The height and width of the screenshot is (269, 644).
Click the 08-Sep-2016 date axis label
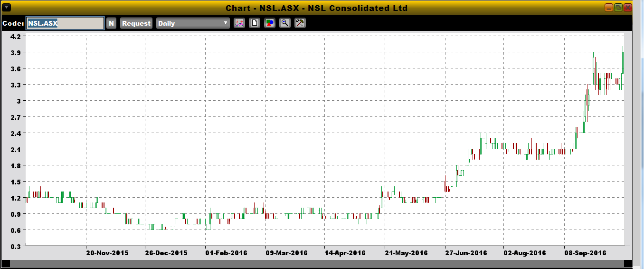tap(585, 253)
